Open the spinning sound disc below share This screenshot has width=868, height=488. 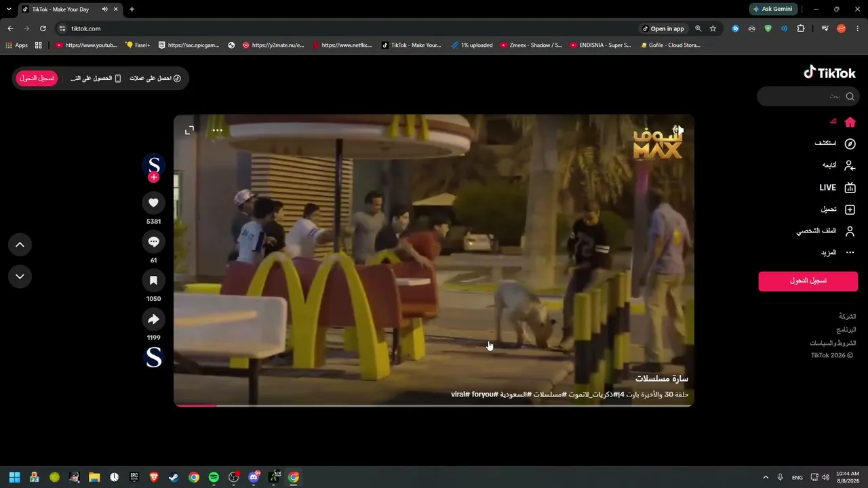154,357
